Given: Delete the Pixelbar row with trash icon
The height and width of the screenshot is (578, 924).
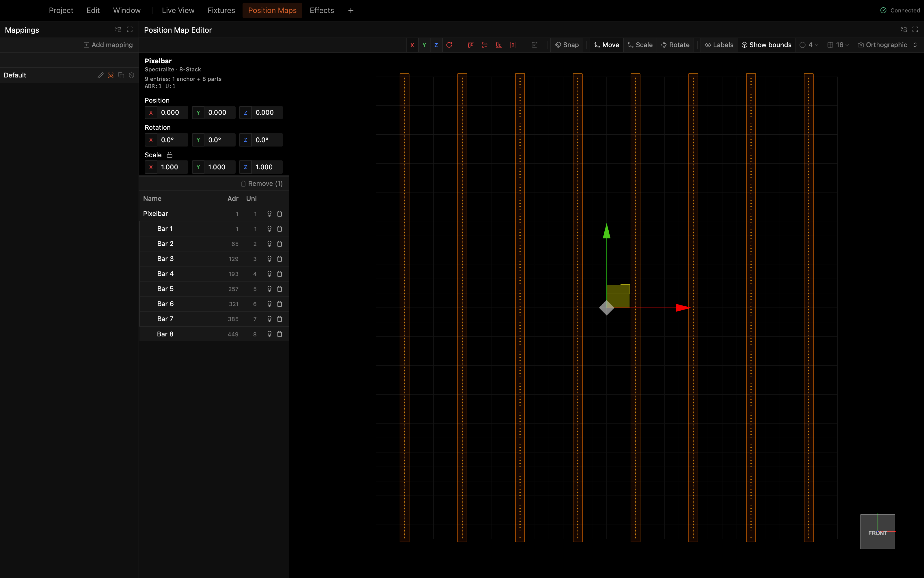Looking at the screenshot, I should pyautogui.click(x=280, y=214).
